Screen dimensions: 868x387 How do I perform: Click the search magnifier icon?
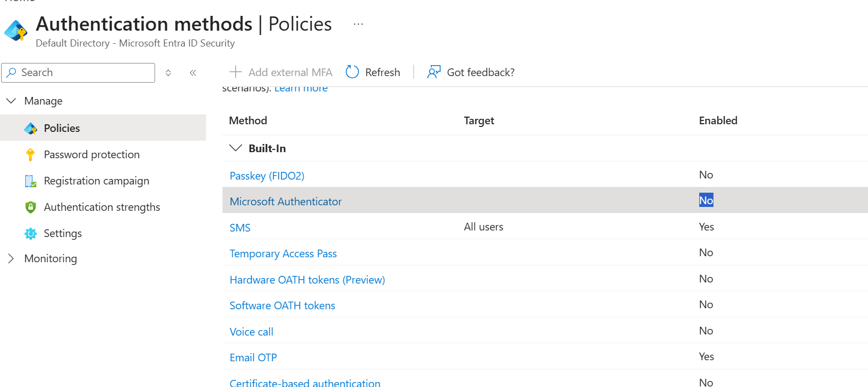(x=12, y=72)
